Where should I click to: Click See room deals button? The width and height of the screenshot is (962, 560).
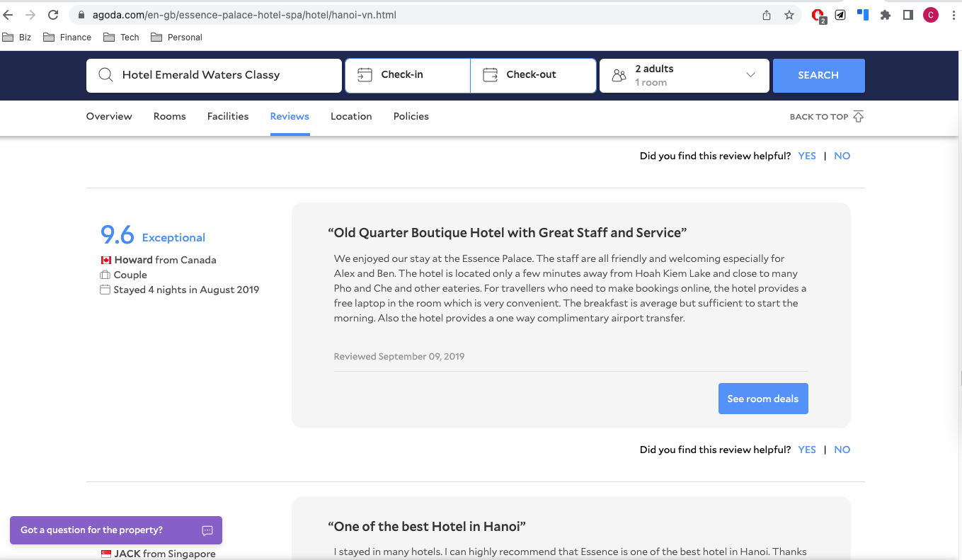(763, 399)
